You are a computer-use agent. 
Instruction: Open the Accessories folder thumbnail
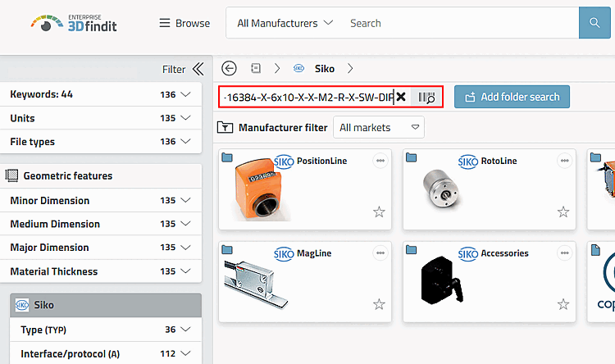click(x=442, y=280)
